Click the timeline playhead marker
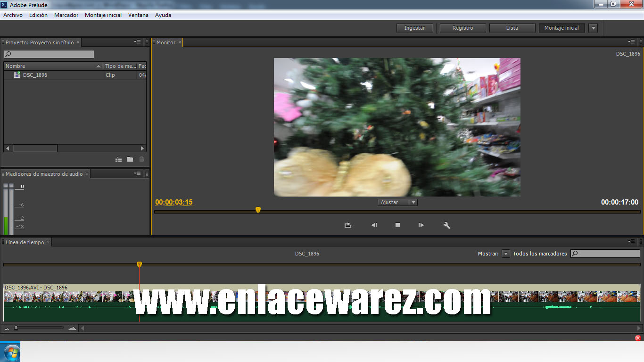The width and height of the screenshot is (644, 362). tap(139, 264)
